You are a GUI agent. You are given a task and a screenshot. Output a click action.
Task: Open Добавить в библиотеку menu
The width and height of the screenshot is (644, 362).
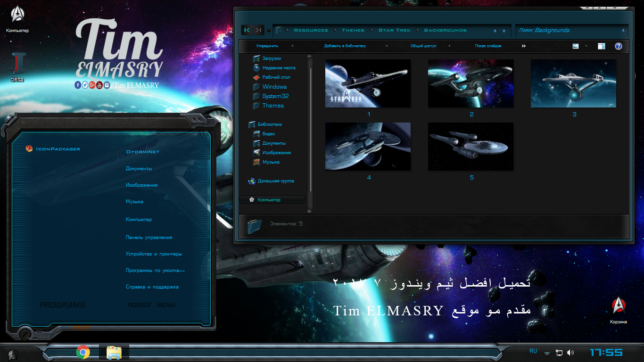pyautogui.click(x=345, y=46)
